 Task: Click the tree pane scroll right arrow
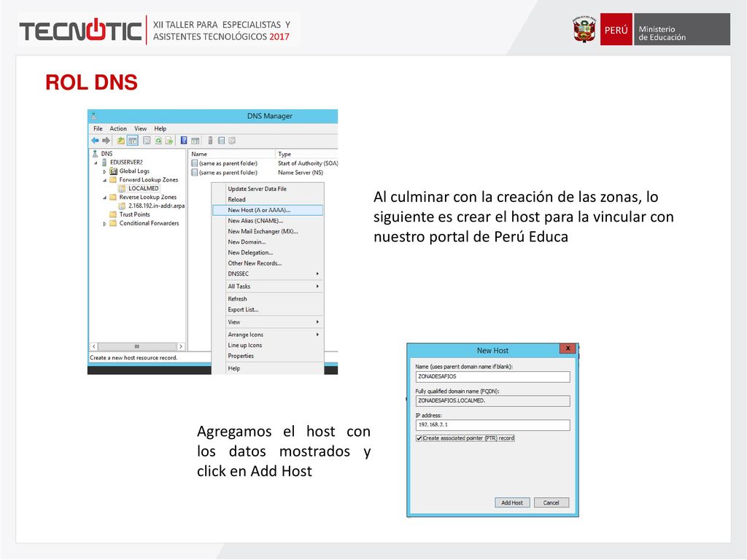[181, 346]
